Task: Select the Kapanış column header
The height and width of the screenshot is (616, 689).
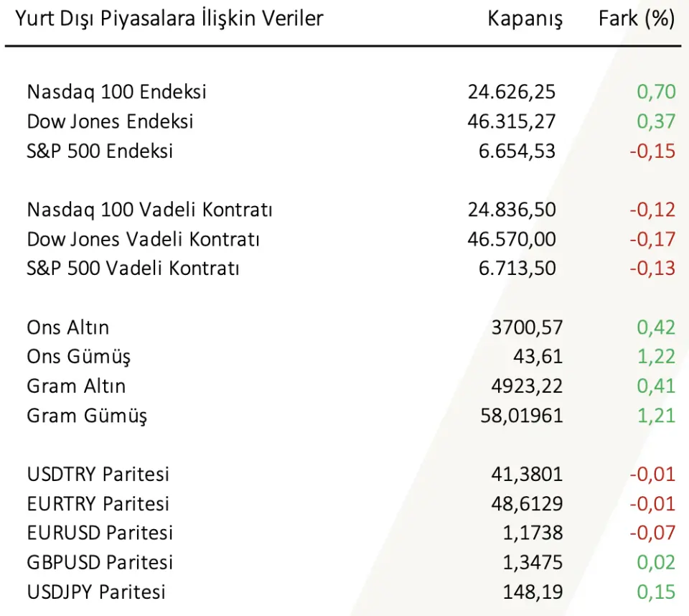Action: 525,19
